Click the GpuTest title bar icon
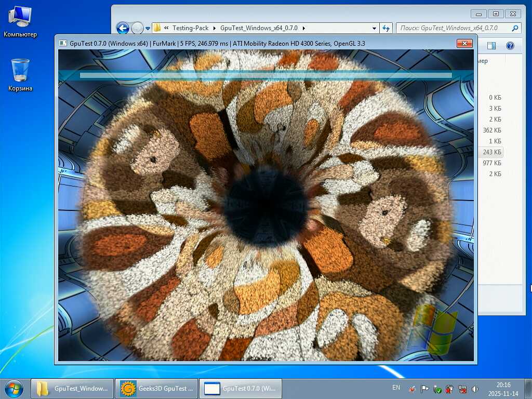This screenshot has height=399, width=532. (63, 43)
